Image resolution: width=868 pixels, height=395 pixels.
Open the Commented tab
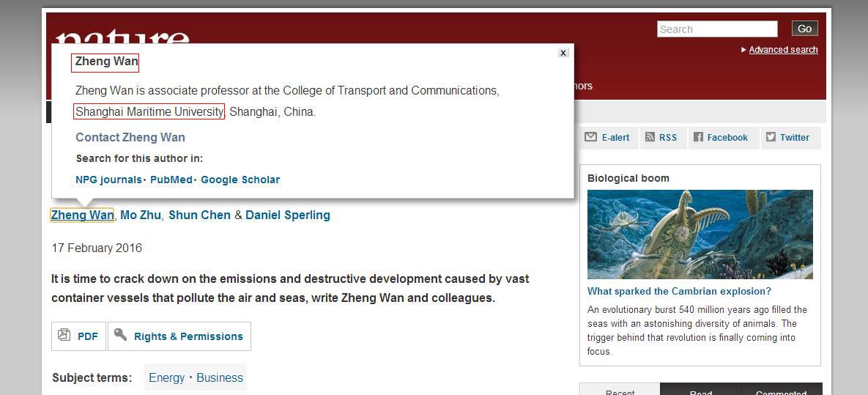[781, 391]
